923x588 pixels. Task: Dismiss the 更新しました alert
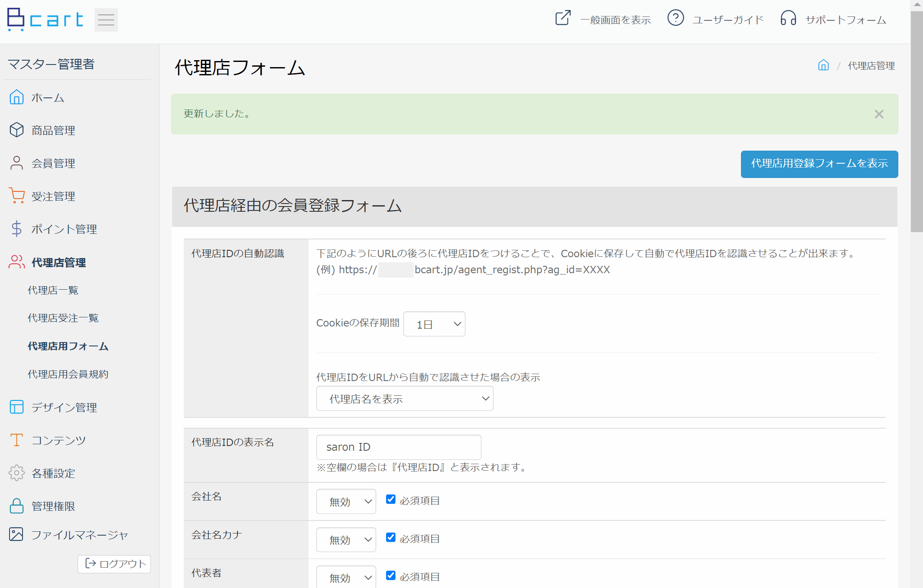[x=879, y=114]
